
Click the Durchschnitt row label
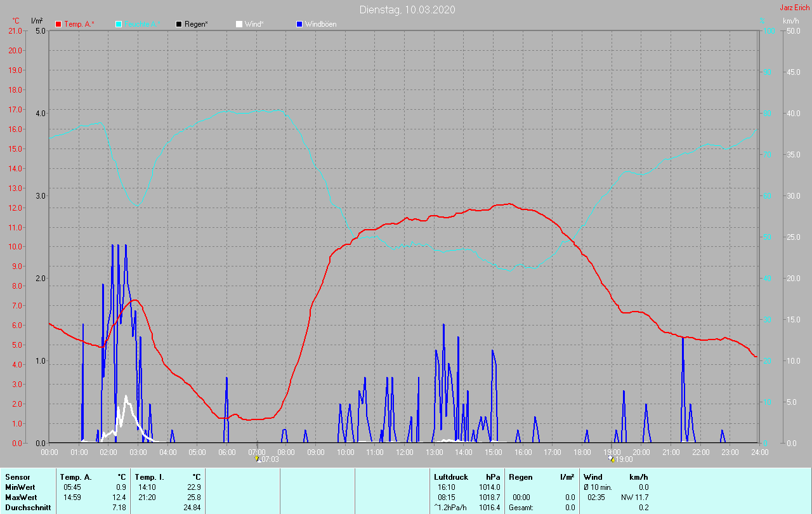[x=27, y=508]
